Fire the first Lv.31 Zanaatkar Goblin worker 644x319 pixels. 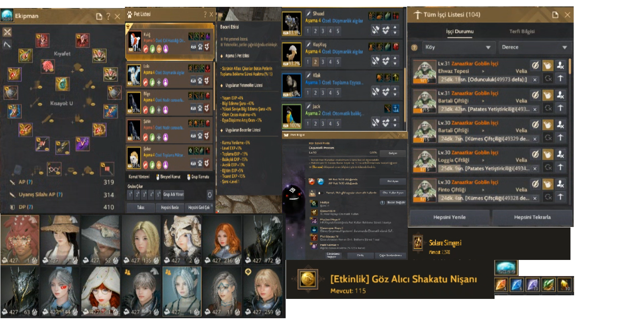pyautogui.click(x=560, y=65)
